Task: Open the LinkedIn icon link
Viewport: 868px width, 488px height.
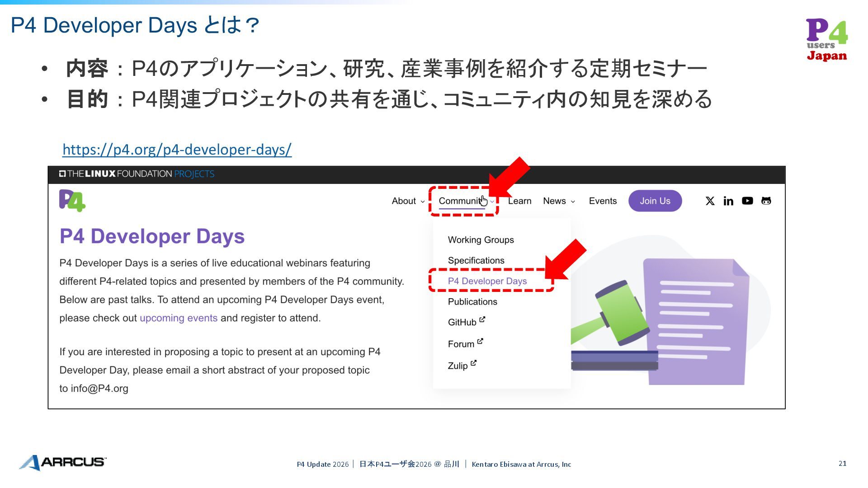Action: point(728,201)
